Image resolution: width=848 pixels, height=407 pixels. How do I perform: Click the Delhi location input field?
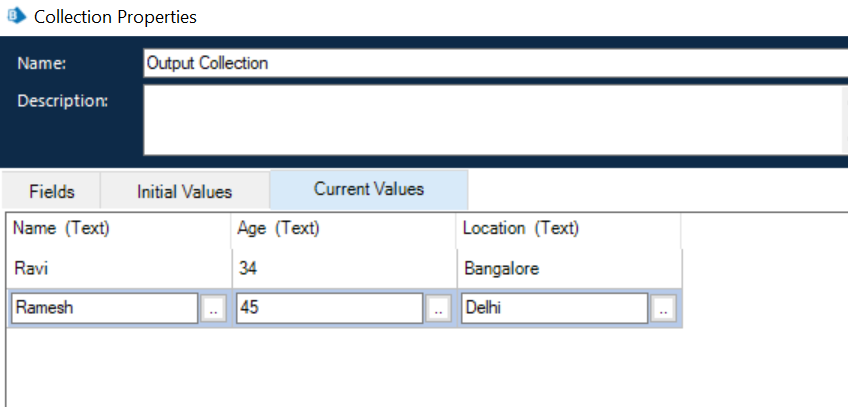[554, 309]
